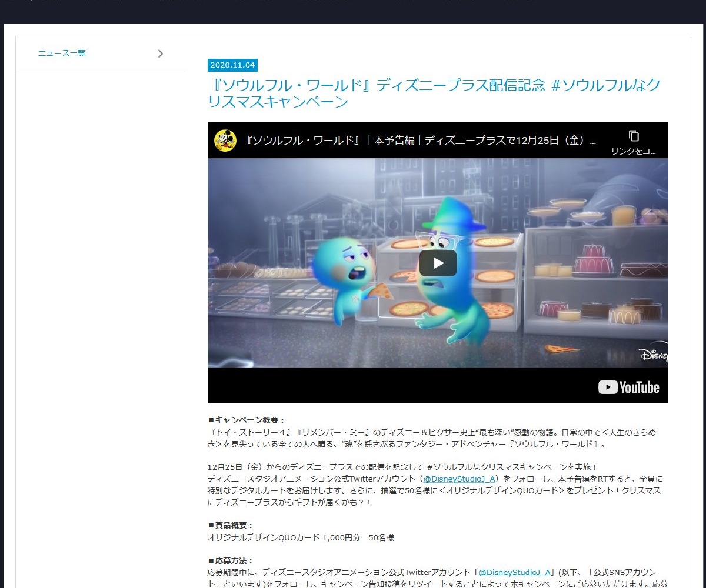The image size is (706, 588).
Task: Open @DisneyStudioJ_A link under 応募方法
Action: (514, 572)
